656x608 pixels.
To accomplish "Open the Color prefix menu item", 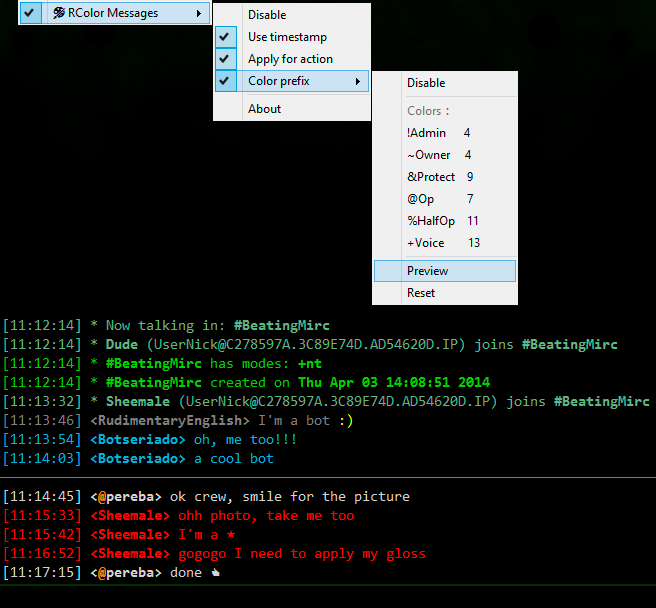I will click(x=292, y=81).
